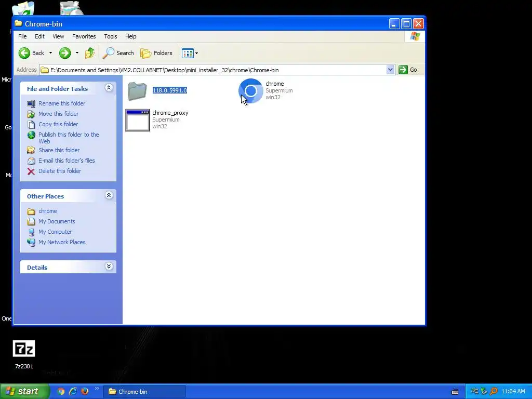This screenshot has width=532, height=399.
Task: Maximize the Chrome-bin window
Action: pos(406,24)
